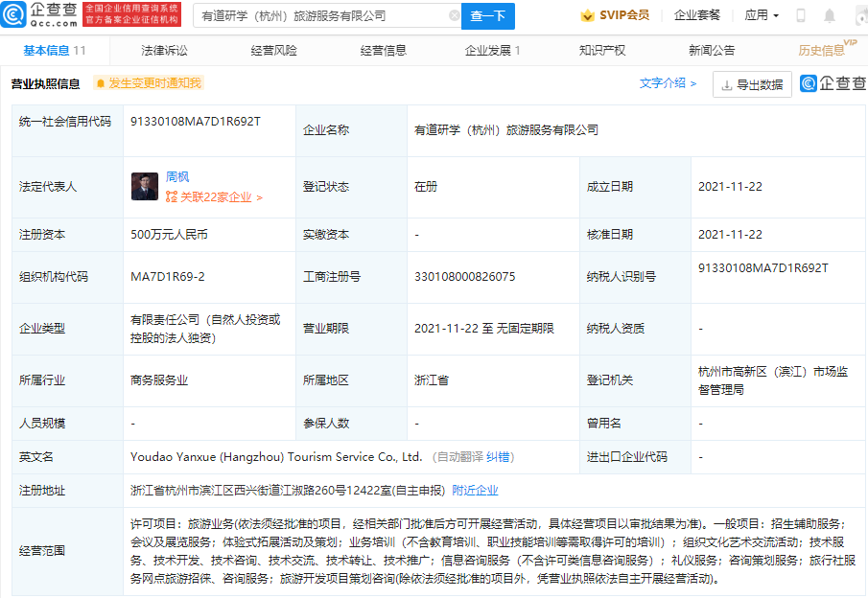Open legal representative 周枫 link

coord(177,177)
